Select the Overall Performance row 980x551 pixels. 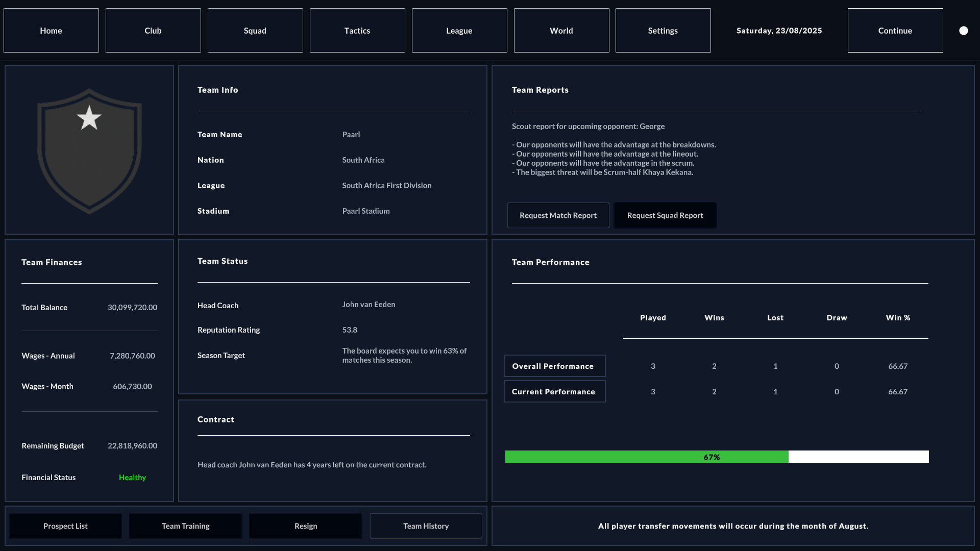554,366
